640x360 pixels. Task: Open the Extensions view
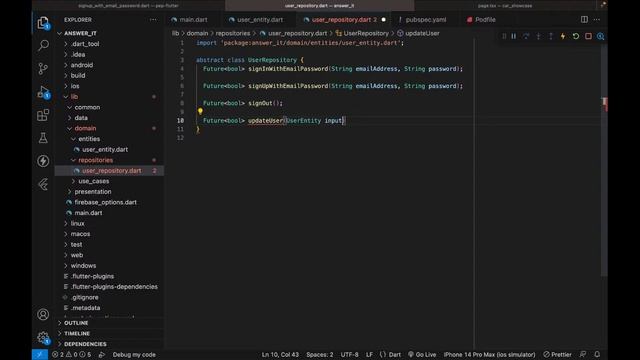tap(43, 115)
